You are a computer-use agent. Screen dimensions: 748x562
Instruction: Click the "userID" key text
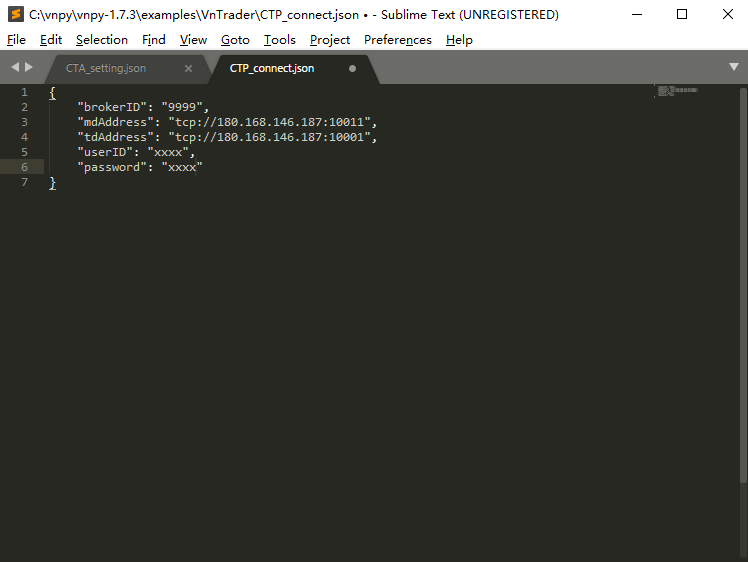pos(105,152)
